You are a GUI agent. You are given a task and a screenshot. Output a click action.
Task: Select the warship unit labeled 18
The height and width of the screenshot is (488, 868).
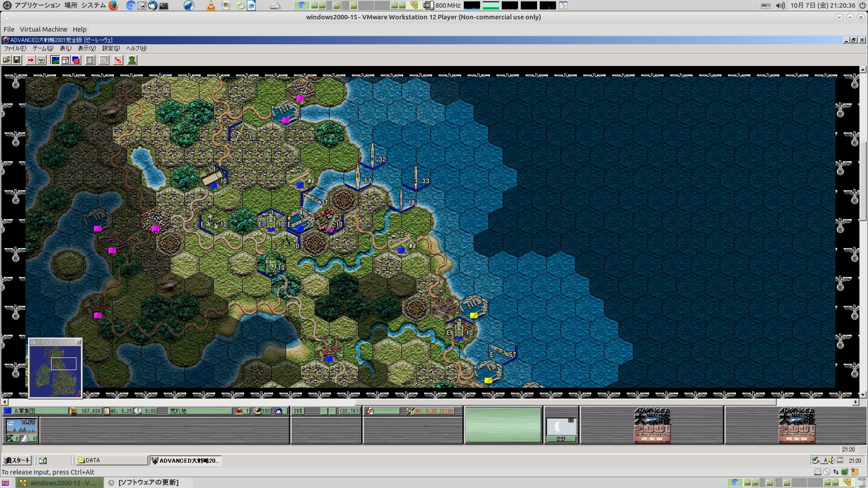tap(401, 199)
